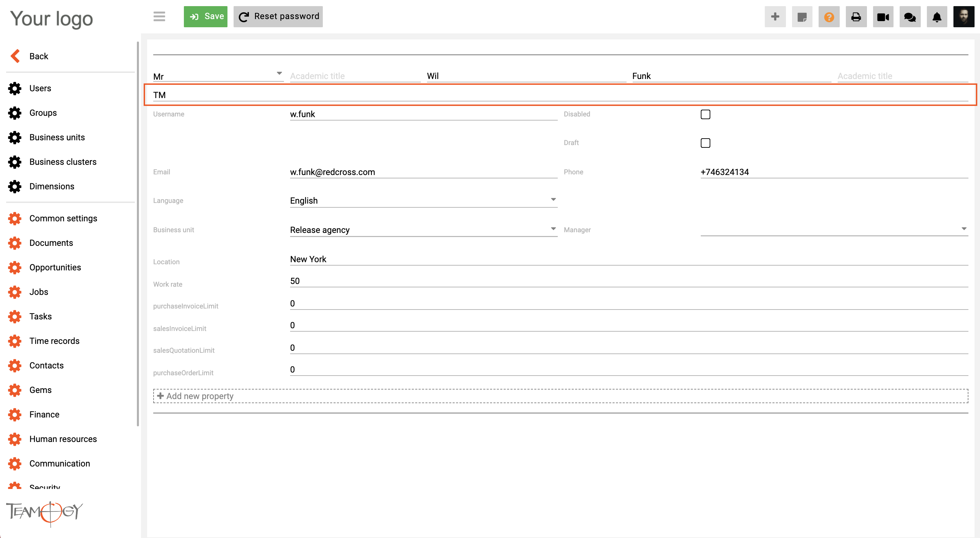Go Back via sidebar link
The width and height of the screenshot is (980, 538).
[x=39, y=56]
